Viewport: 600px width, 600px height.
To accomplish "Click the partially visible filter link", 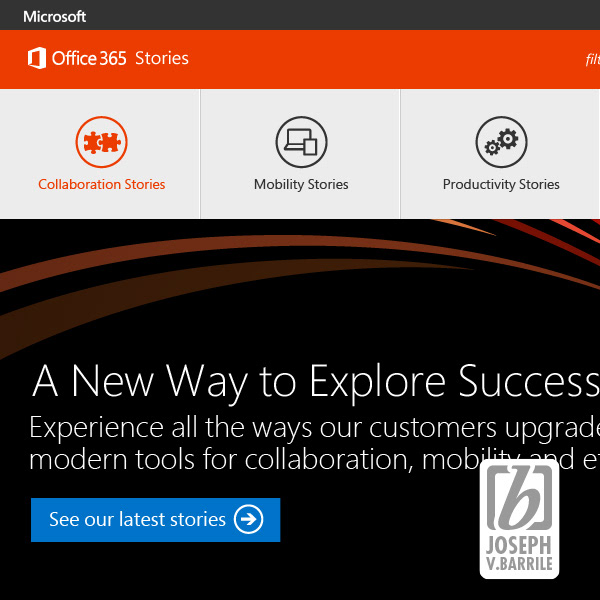I will (592, 59).
